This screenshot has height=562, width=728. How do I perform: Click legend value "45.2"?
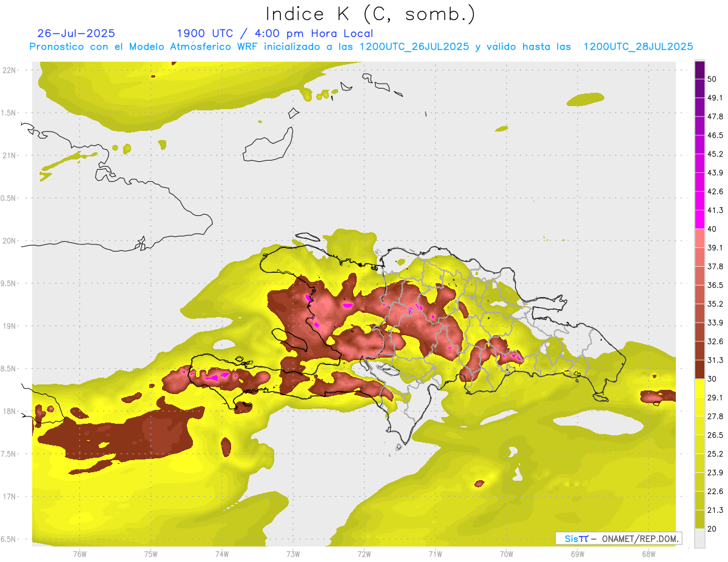click(x=715, y=154)
